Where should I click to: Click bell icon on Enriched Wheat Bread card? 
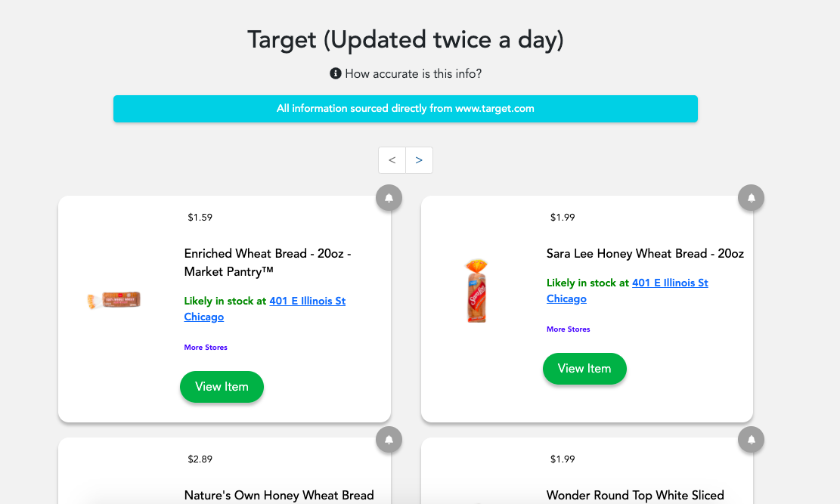(x=389, y=198)
